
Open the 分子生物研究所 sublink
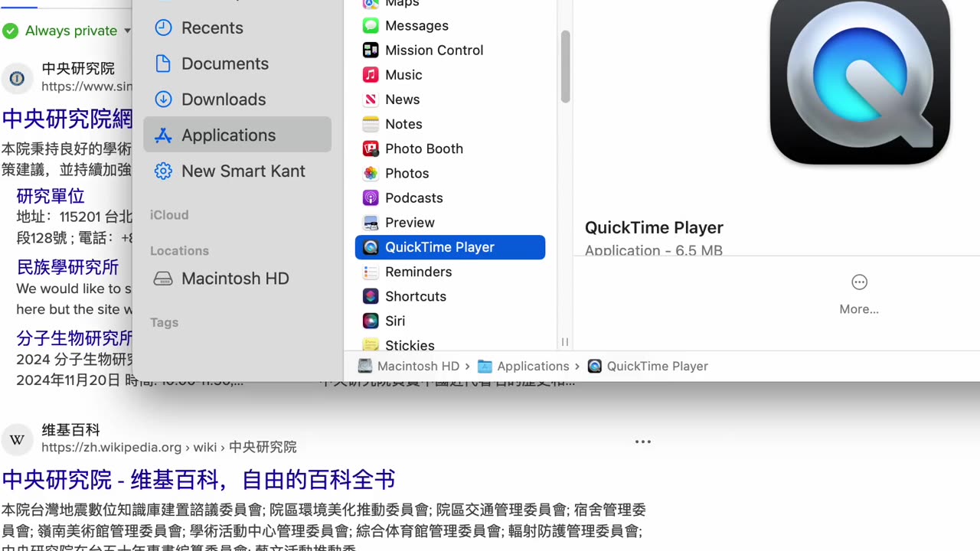tap(74, 337)
